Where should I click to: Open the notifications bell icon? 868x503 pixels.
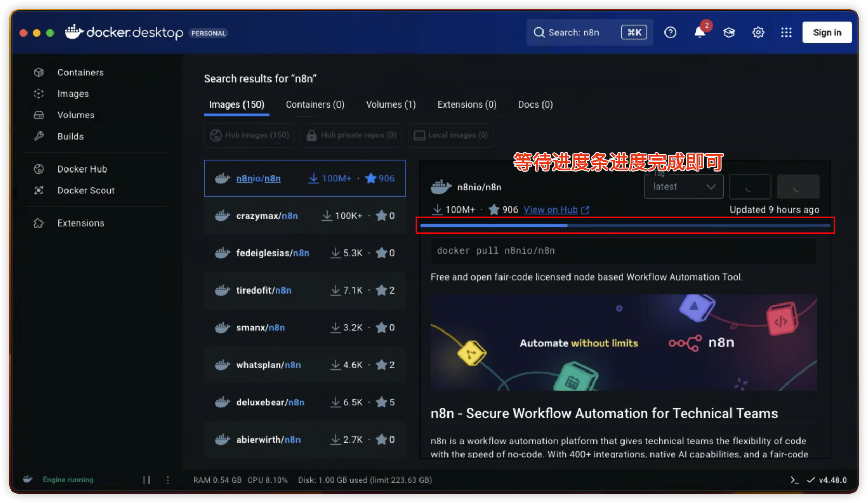coord(700,33)
